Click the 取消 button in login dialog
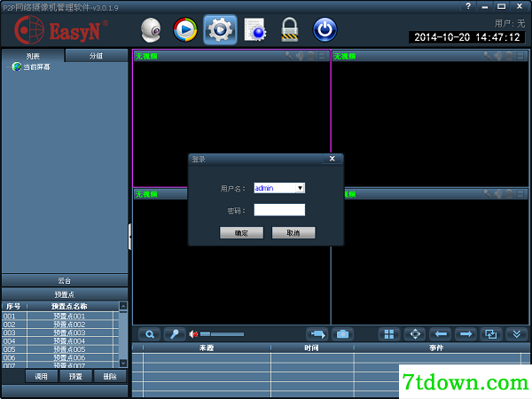The image size is (532, 399). [293, 232]
